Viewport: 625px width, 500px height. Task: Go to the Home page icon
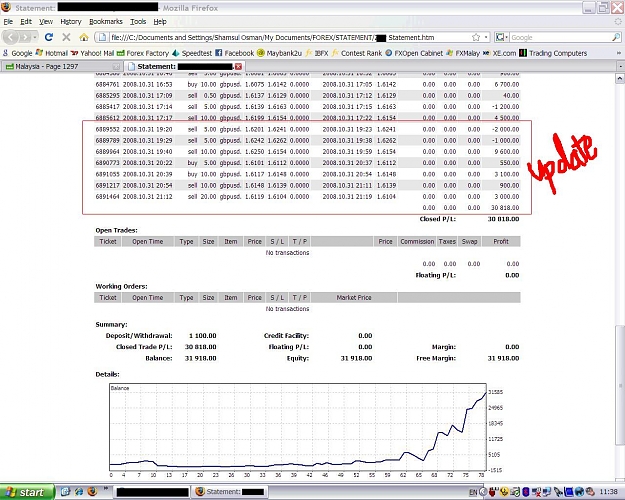84,37
